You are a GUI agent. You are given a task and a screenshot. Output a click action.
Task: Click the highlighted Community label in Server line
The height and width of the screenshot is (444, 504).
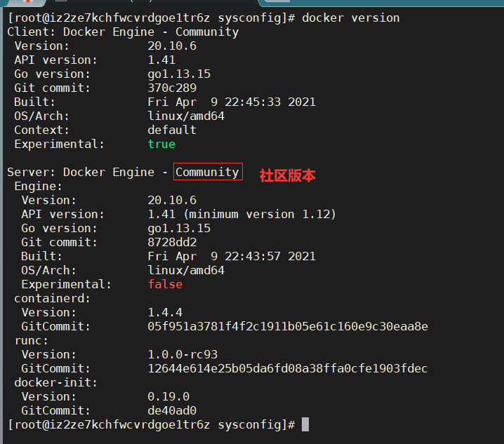(x=208, y=172)
